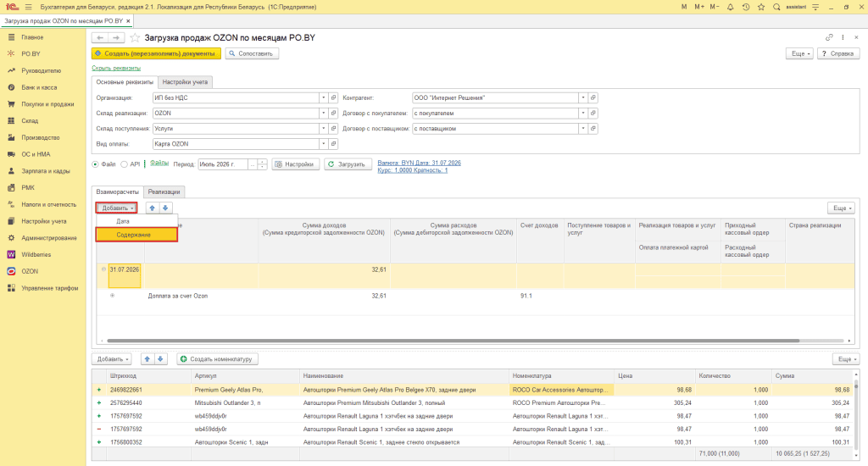The image size is (868, 466).
Task: Open the history clock icon
Action: coord(746,7)
